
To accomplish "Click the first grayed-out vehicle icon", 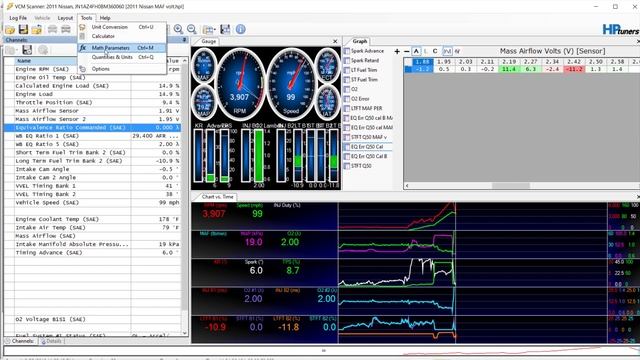I will [x=52, y=29].
